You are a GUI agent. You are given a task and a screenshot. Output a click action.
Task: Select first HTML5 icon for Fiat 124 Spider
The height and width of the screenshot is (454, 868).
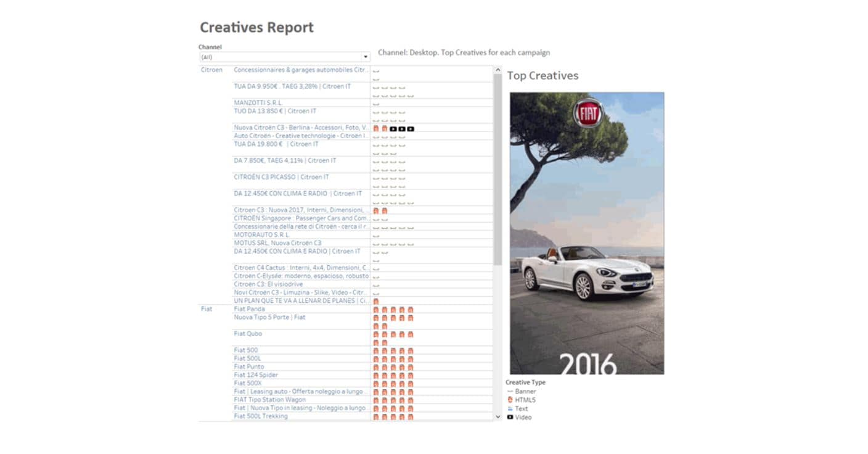pos(376,376)
